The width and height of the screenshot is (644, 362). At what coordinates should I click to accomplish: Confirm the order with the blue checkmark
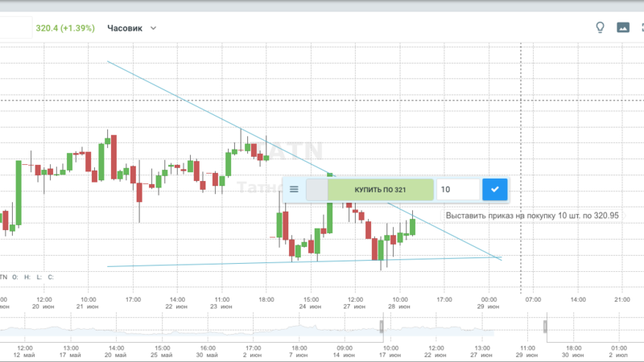tap(495, 190)
